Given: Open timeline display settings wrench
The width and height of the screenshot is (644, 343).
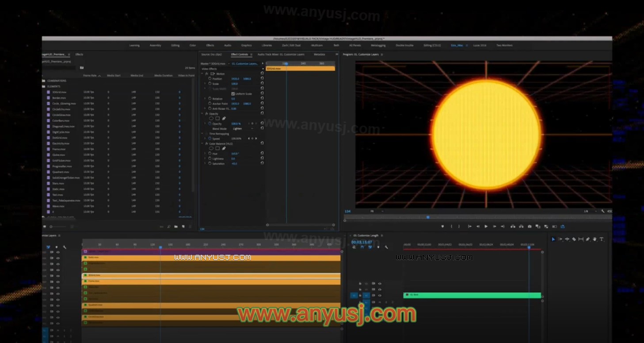Looking at the screenshot, I should [x=65, y=247].
